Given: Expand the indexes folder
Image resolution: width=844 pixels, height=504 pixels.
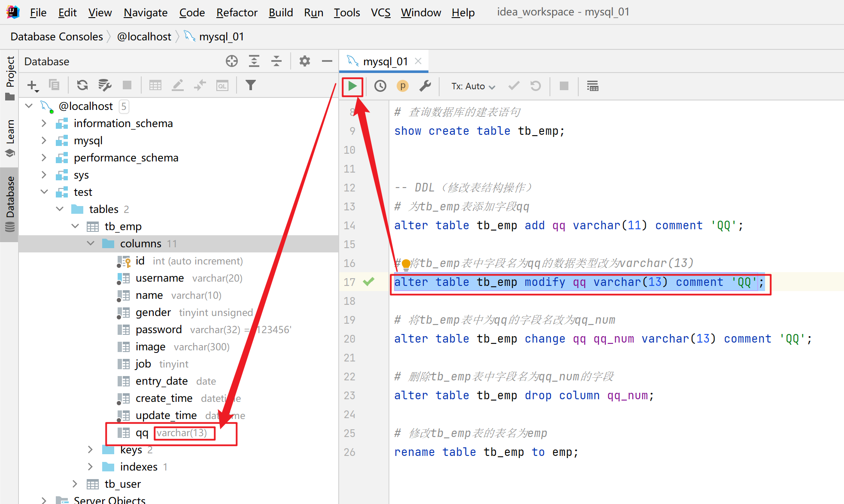Looking at the screenshot, I should click(90, 467).
